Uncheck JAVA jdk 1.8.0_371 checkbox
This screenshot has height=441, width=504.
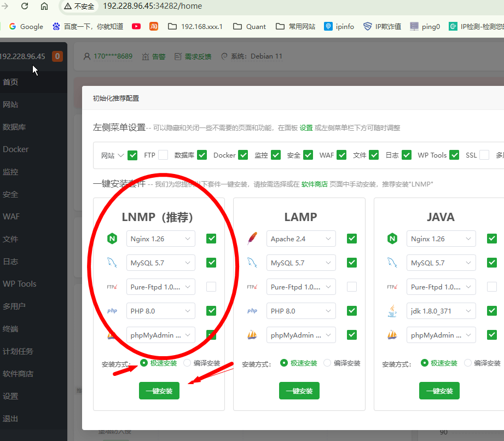pyautogui.click(x=492, y=311)
